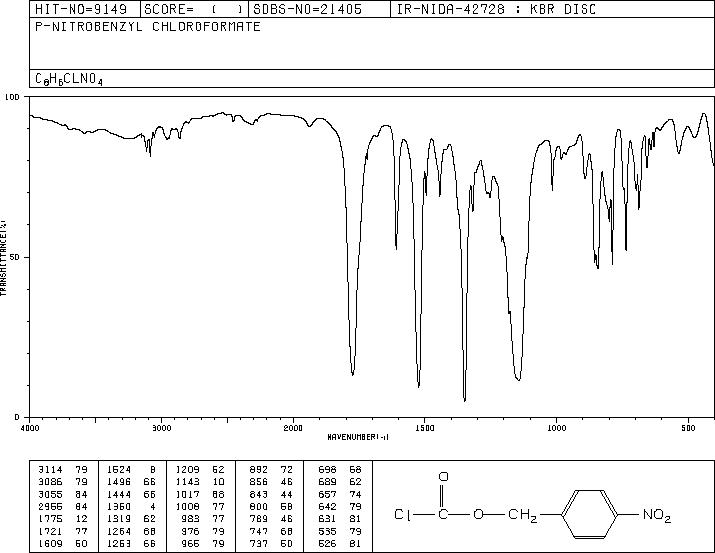Click the 2000 label on wavenumber axis

click(293, 428)
